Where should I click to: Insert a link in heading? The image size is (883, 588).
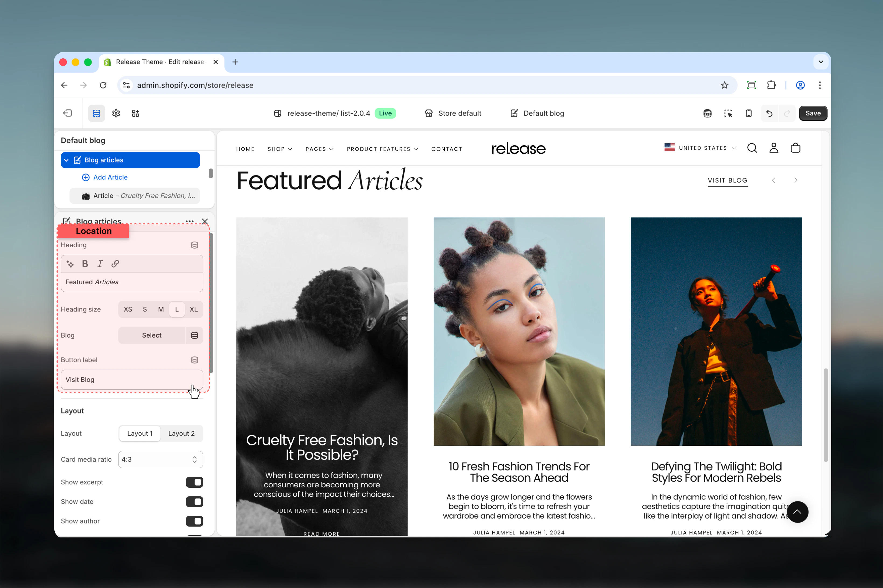tap(115, 264)
